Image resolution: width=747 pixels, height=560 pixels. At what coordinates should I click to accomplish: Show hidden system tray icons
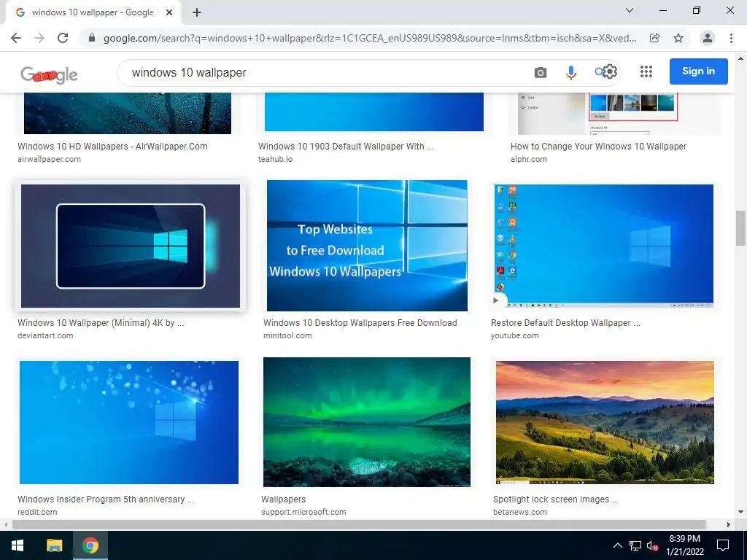click(617, 545)
